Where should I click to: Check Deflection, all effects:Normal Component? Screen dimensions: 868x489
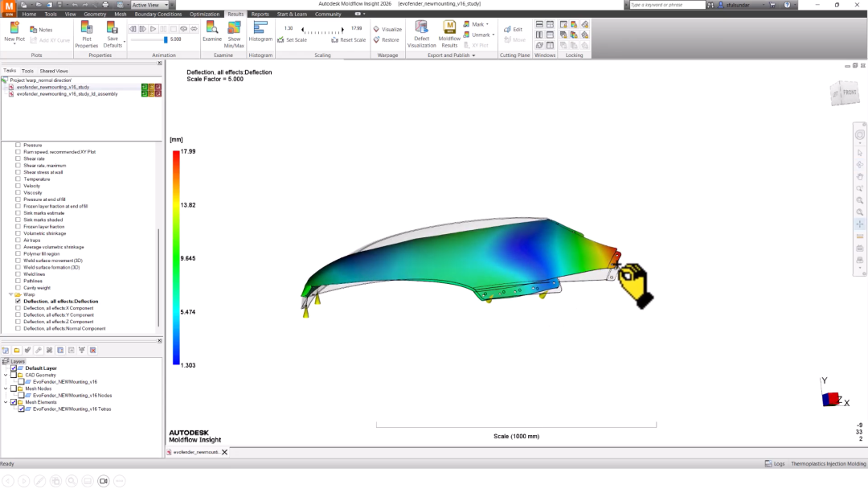18,328
